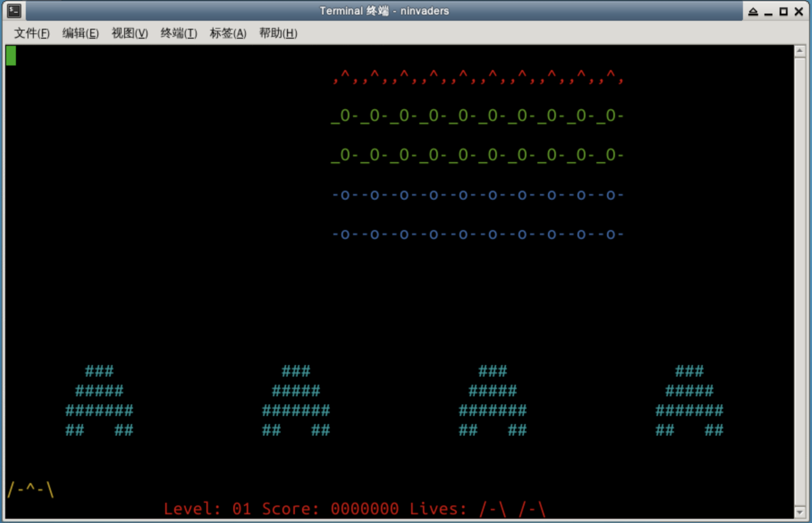Open the 编辑(E) menu

point(80,33)
